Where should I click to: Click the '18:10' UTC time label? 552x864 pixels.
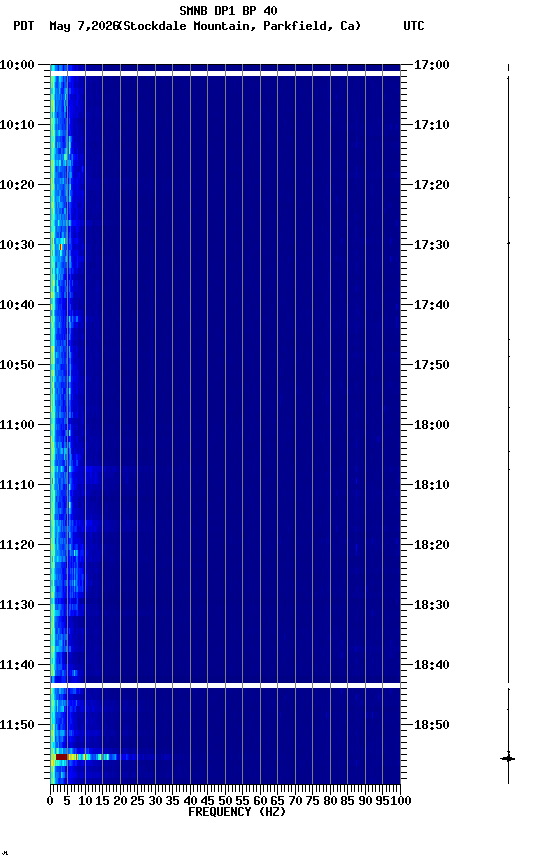(x=432, y=485)
